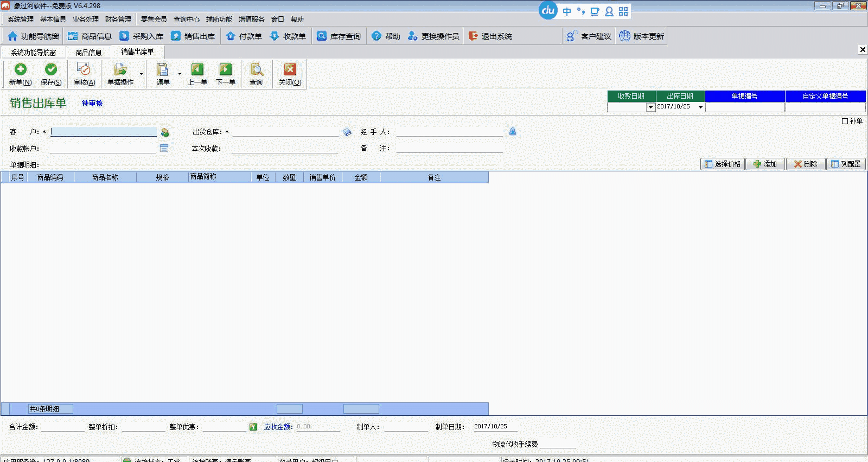Close the tab panel with X button
The image size is (868, 462).
863,50
